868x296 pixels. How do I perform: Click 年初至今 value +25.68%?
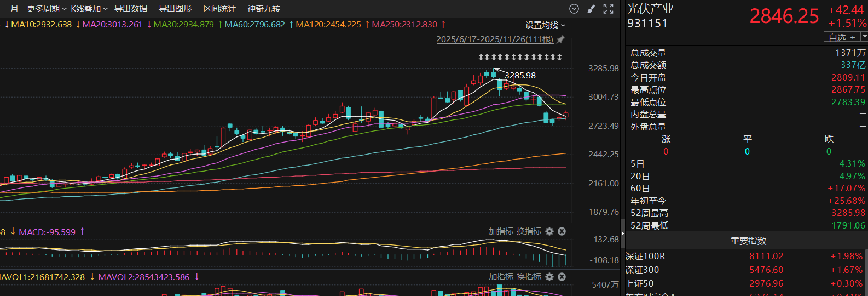tap(846, 201)
